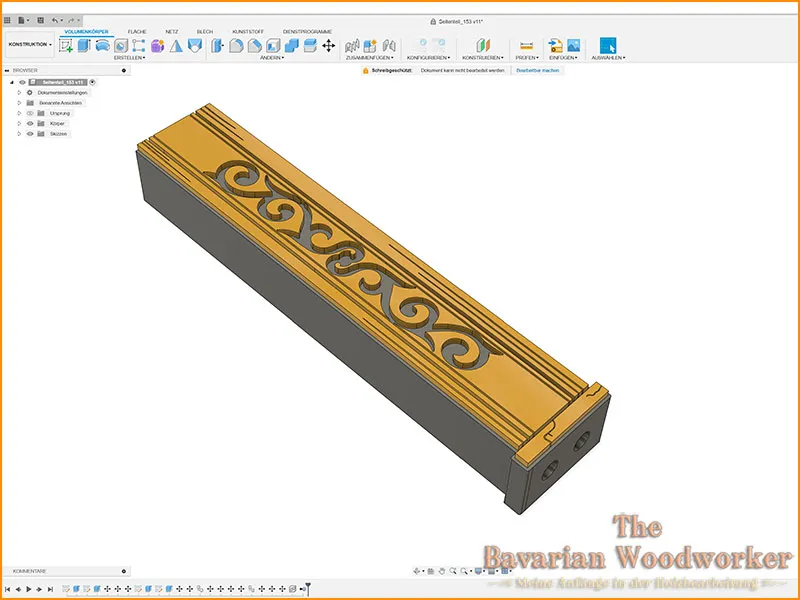Image resolution: width=800 pixels, height=600 pixels.
Task: Open the KONSTRUKTION workspace dropdown
Action: pyautogui.click(x=30, y=44)
